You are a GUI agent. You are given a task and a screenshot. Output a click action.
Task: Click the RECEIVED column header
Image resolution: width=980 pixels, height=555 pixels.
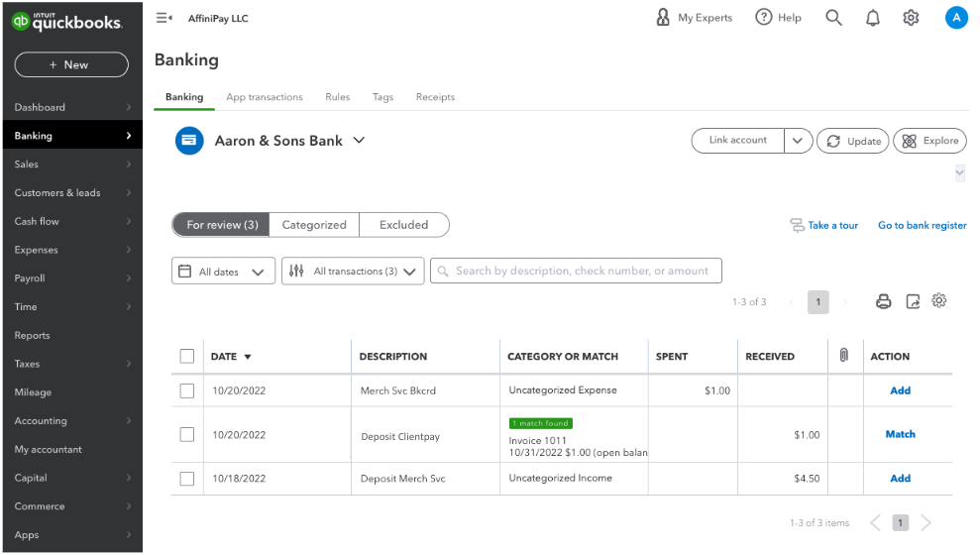coord(769,356)
